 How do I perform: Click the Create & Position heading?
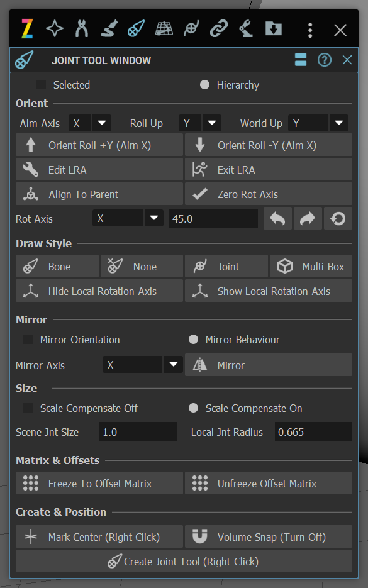(61, 512)
